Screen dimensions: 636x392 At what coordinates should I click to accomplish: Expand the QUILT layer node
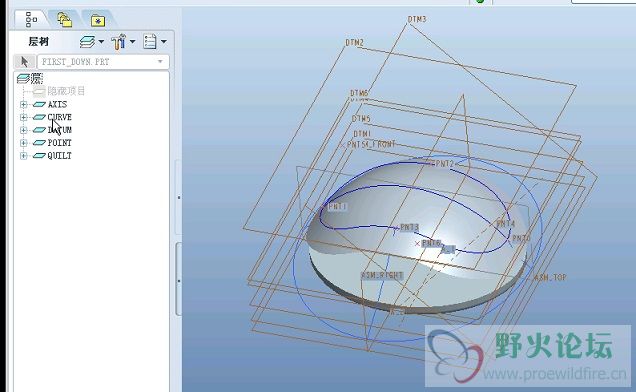[x=24, y=155]
